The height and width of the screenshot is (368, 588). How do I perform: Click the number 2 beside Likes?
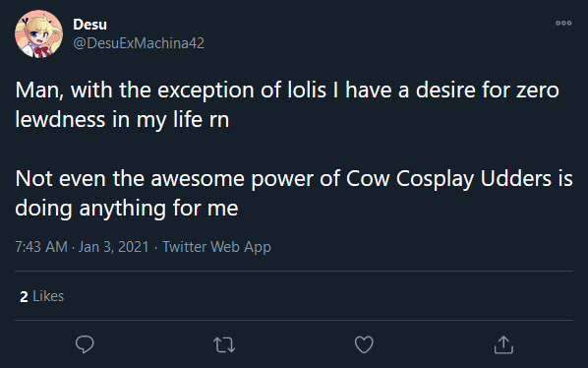pos(24,297)
